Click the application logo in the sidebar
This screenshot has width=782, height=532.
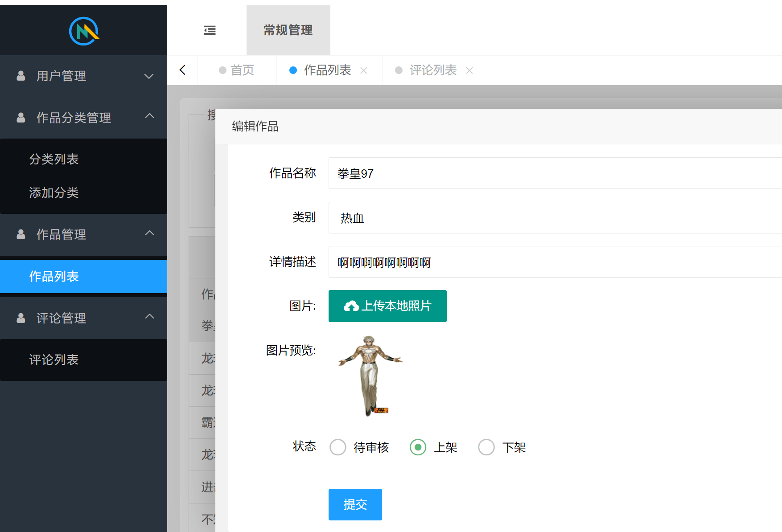[x=83, y=30]
